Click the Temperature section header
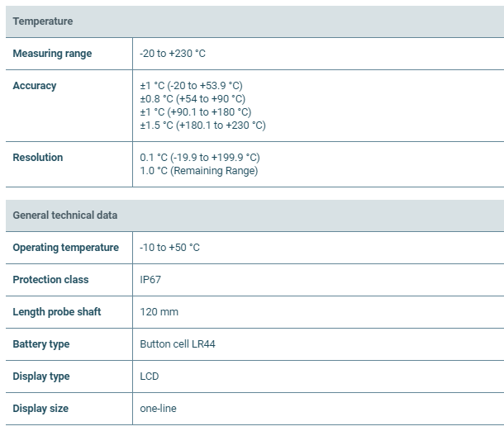Screen dimensions: 504x431 [x=43, y=21]
